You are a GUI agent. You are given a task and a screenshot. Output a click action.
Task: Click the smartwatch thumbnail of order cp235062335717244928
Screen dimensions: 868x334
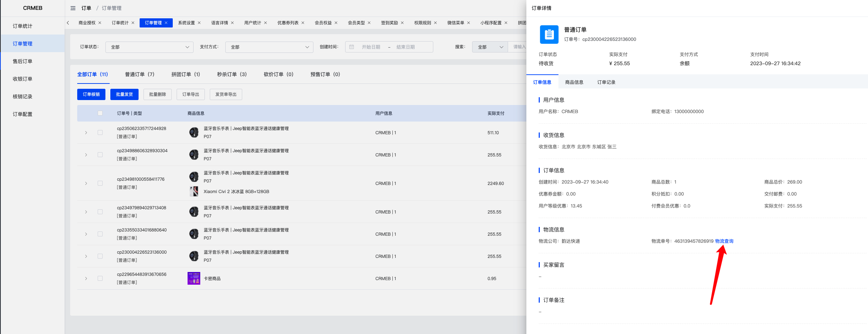point(194,132)
